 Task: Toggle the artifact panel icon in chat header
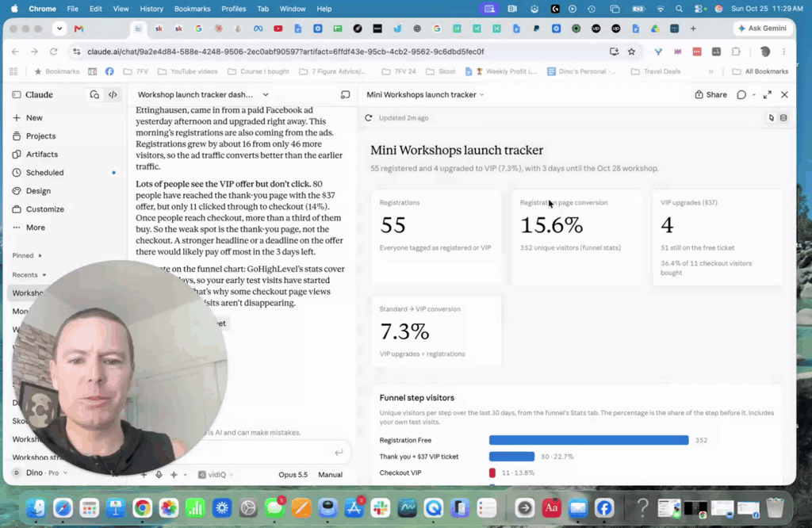345,94
